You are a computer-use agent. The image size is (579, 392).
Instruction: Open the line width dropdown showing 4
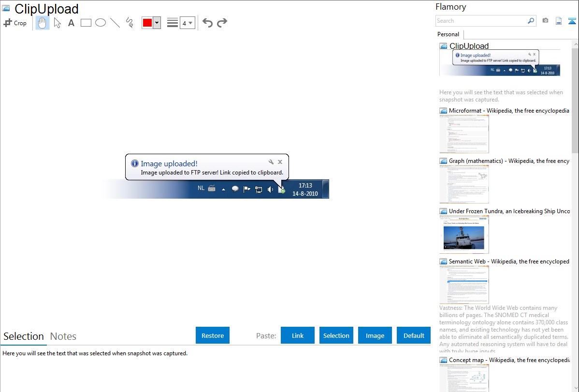click(188, 23)
